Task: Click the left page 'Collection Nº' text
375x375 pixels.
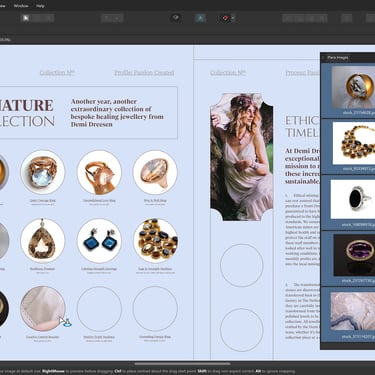Action: click(57, 72)
